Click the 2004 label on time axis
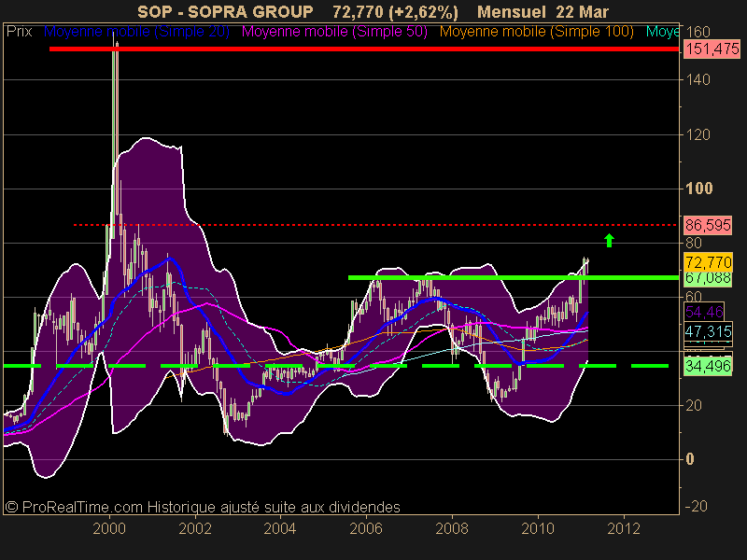Screen dimensions: 747x560 coord(280,528)
